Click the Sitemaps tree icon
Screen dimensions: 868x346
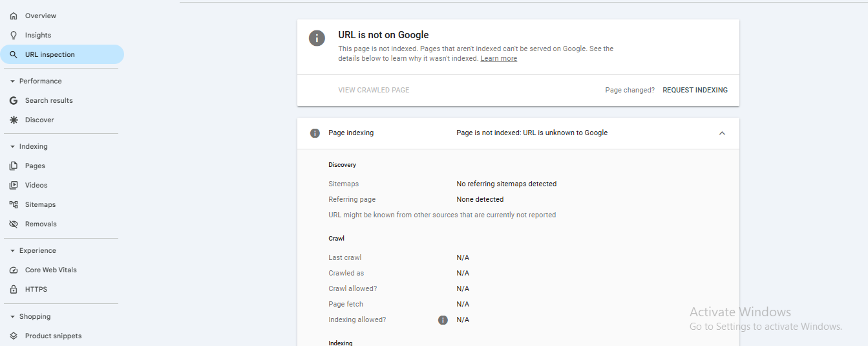[14, 204]
